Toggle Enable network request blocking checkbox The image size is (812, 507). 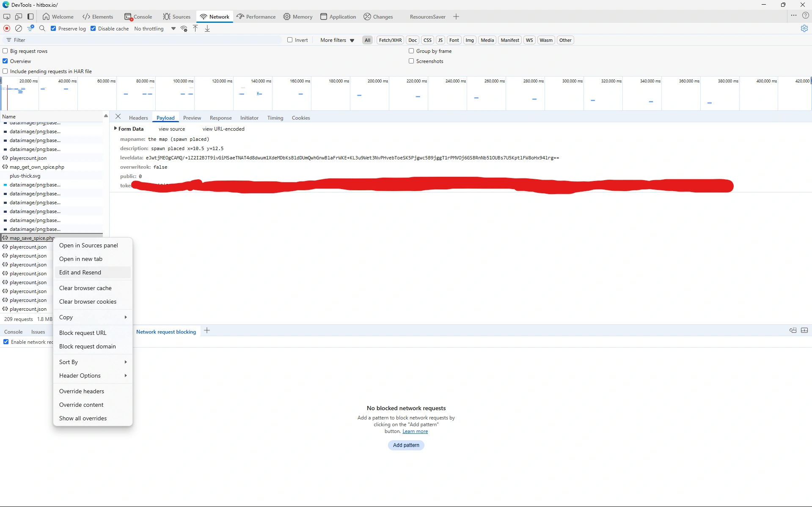click(6, 342)
